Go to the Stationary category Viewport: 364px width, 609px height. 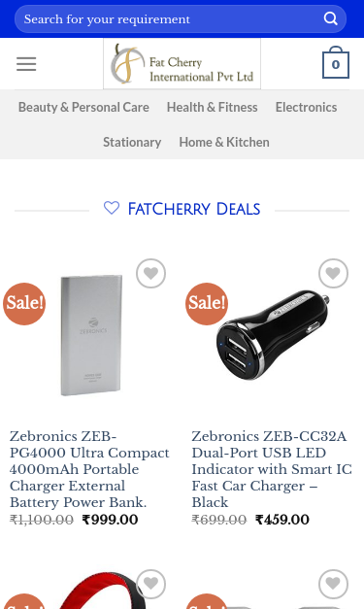(132, 142)
